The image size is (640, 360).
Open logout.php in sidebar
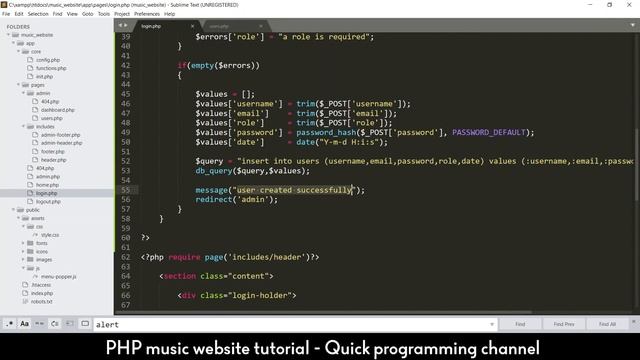coord(48,202)
